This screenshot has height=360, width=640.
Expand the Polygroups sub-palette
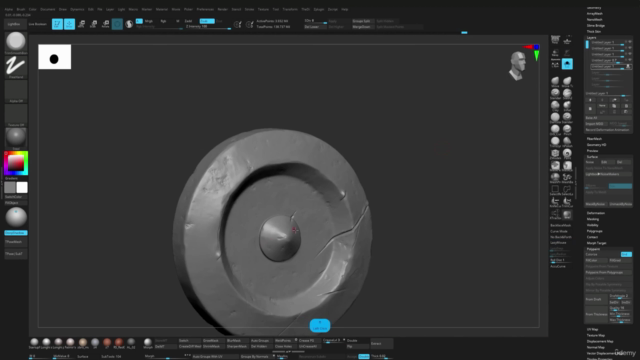(x=594, y=231)
